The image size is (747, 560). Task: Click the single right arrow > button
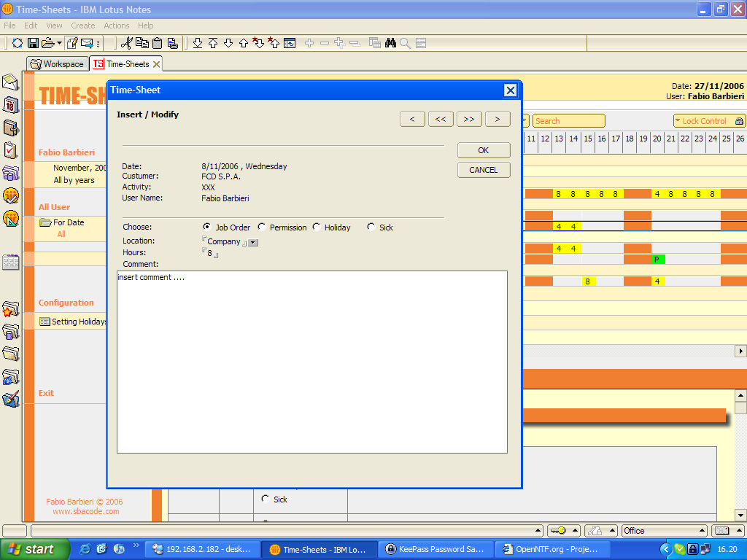[498, 119]
